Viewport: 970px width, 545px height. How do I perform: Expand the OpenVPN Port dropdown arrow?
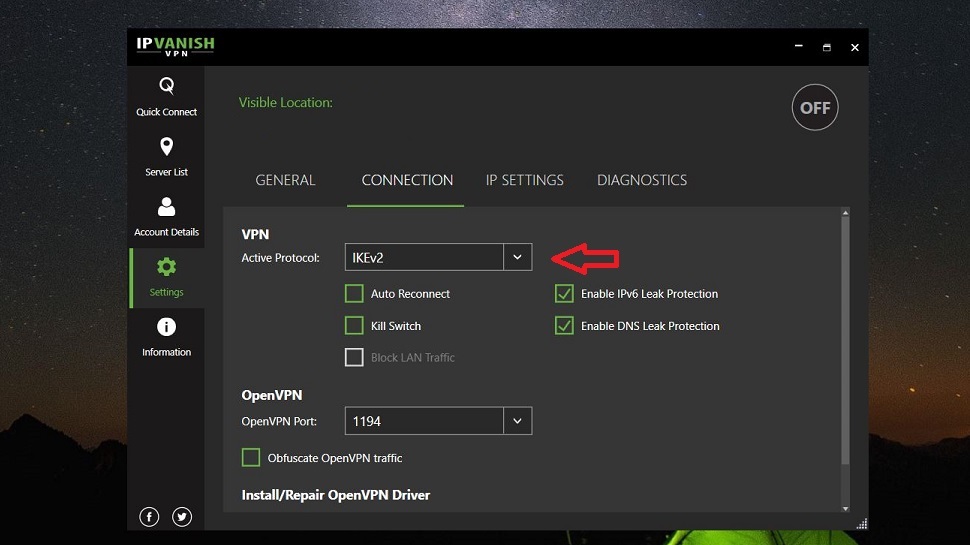pyautogui.click(x=518, y=421)
